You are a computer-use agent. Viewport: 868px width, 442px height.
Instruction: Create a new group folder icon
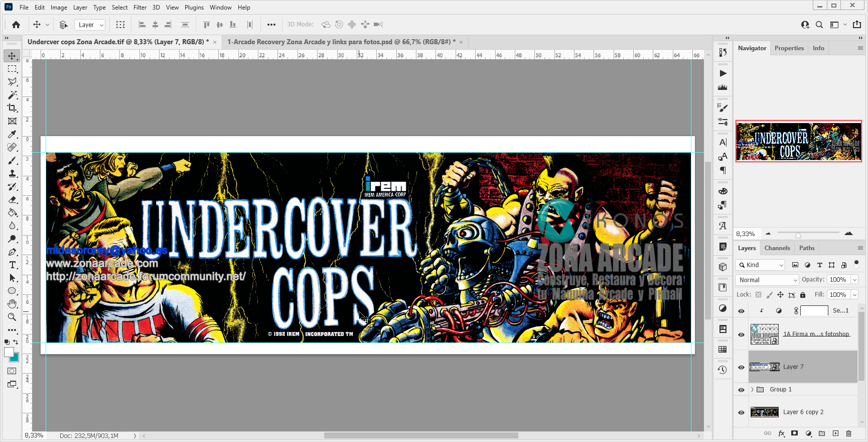[822, 433]
